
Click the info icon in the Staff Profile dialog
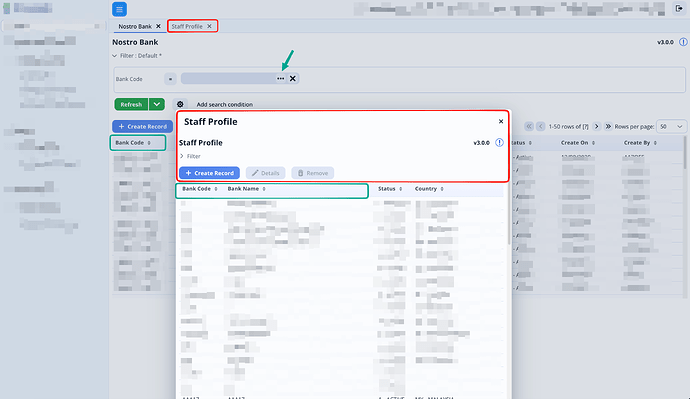[x=499, y=143]
